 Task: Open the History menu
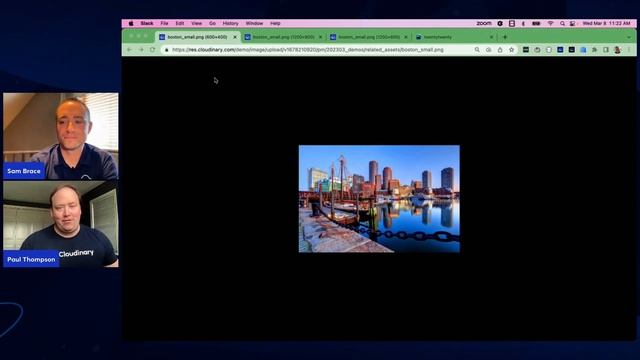click(x=230, y=24)
